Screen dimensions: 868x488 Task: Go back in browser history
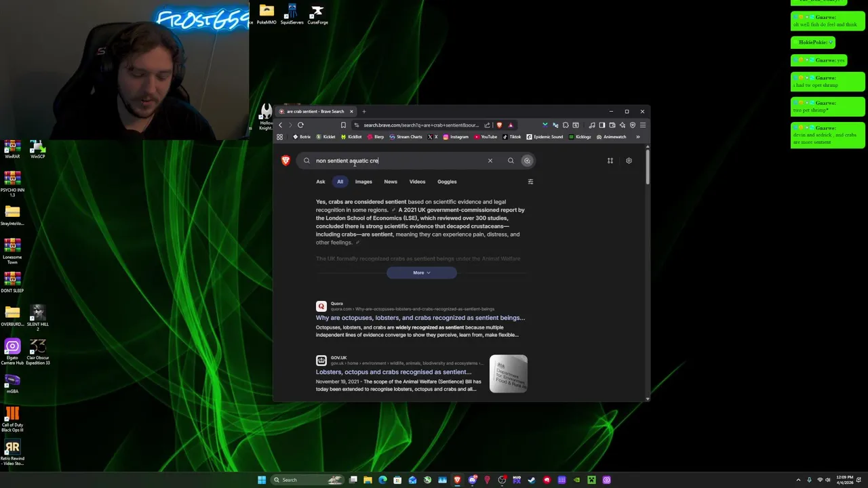pyautogui.click(x=280, y=125)
